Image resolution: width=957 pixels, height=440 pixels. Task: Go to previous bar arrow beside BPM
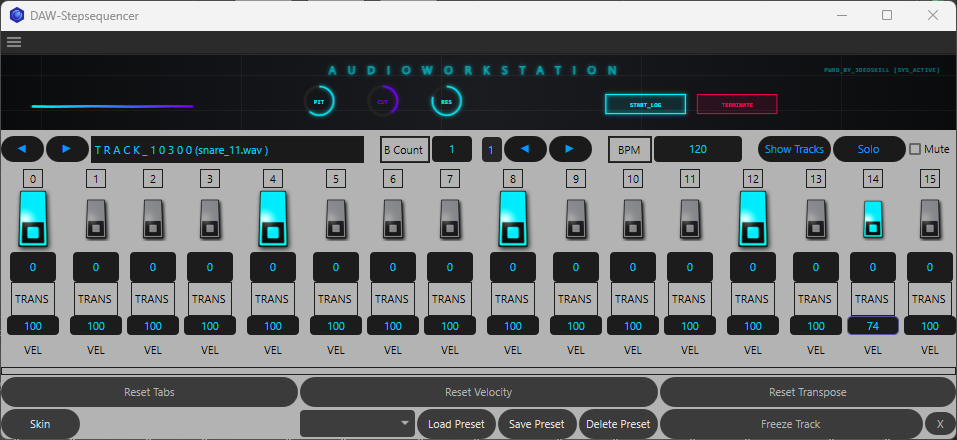point(525,149)
